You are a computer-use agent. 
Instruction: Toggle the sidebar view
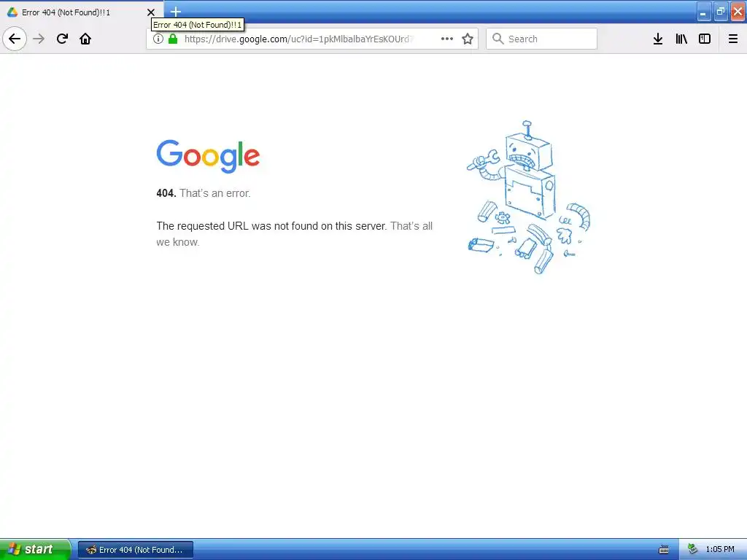[x=705, y=39]
